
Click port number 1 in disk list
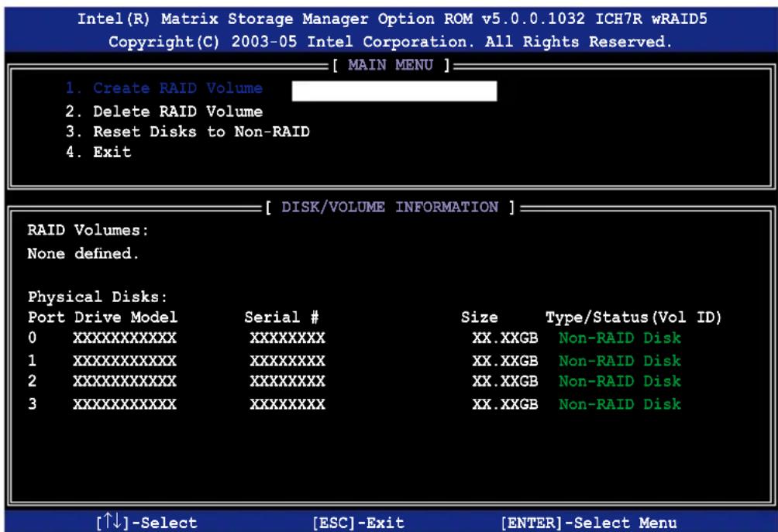point(33,360)
